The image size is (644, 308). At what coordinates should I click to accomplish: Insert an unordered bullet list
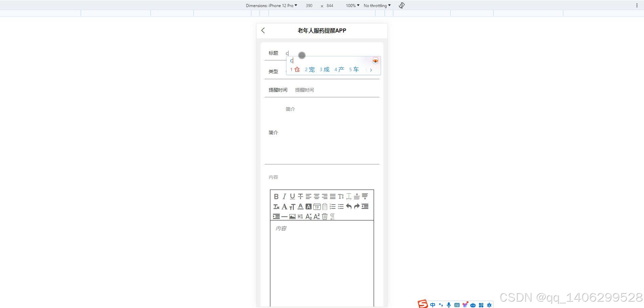340,207
